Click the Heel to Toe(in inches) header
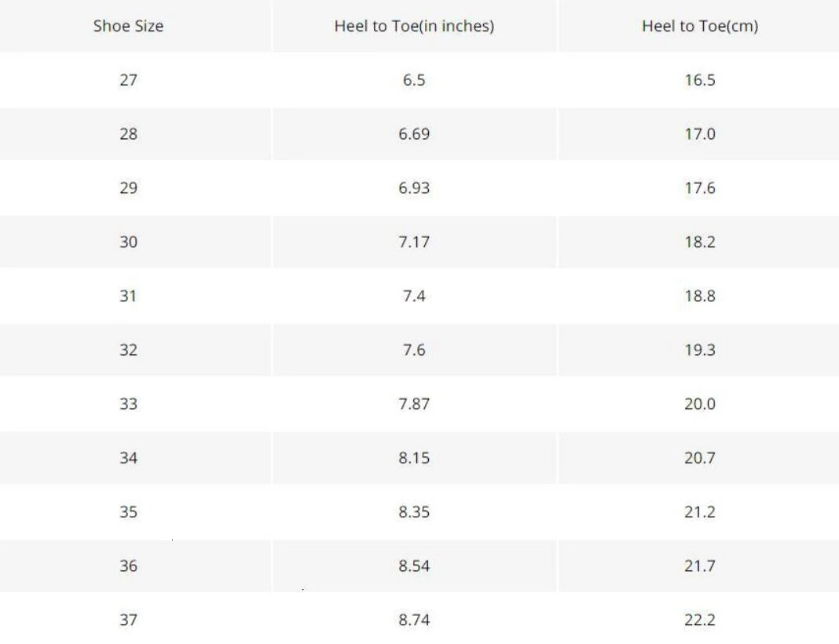The height and width of the screenshot is (644, 839). [414, 26]
